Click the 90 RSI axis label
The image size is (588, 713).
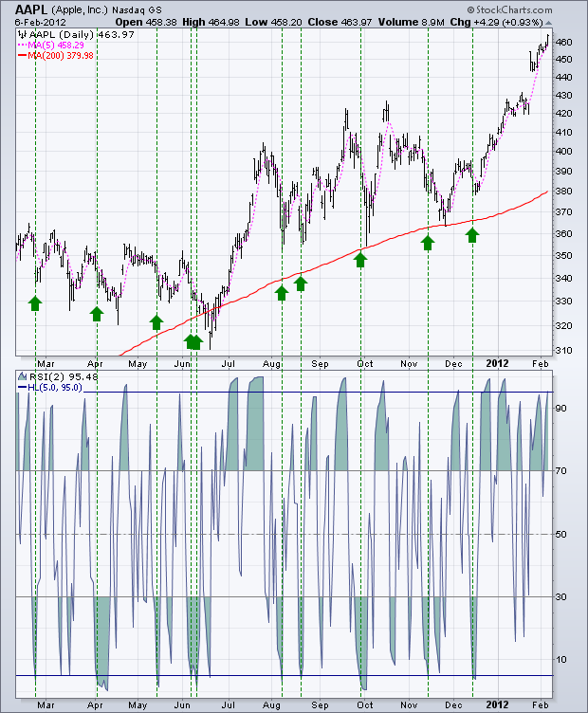561,409
